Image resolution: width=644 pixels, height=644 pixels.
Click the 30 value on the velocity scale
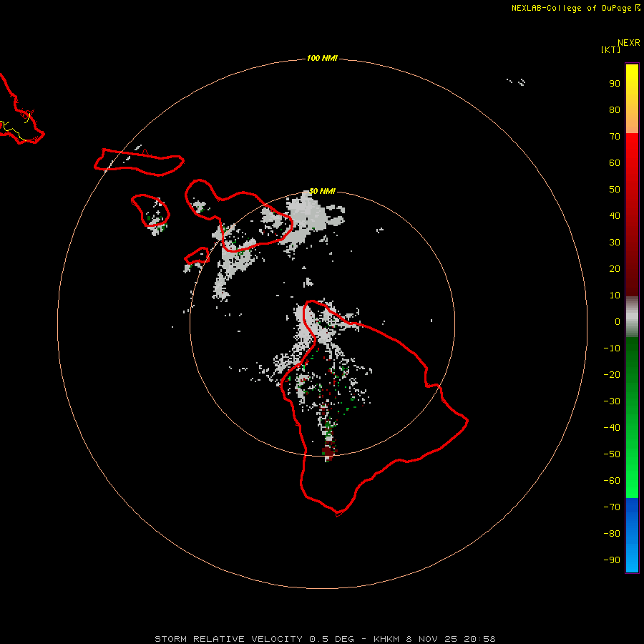(x=615, y=243)
